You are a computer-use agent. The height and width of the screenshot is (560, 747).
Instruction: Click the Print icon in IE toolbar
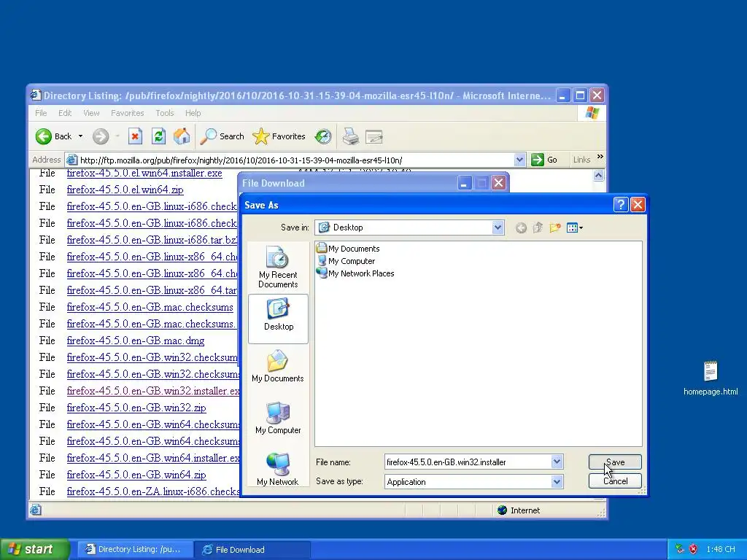(x=351, y=136)
